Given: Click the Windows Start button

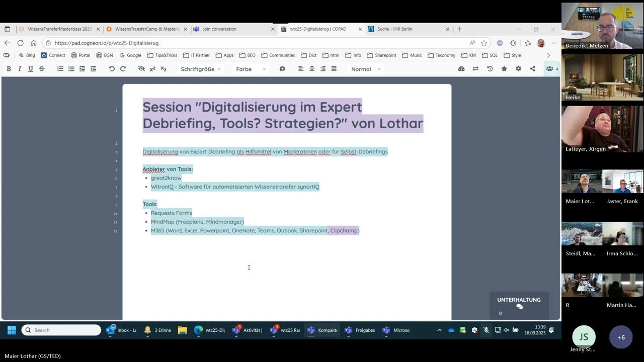Looking at the screenshot, I should (12, 330).
